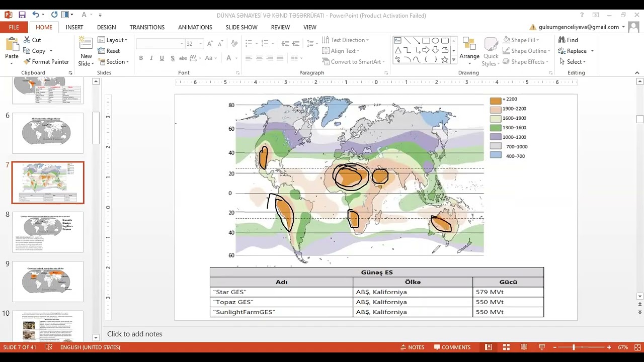
Task: Pick the text box shape in gallery
Action: pyautogui.click(x=398, y=41)
